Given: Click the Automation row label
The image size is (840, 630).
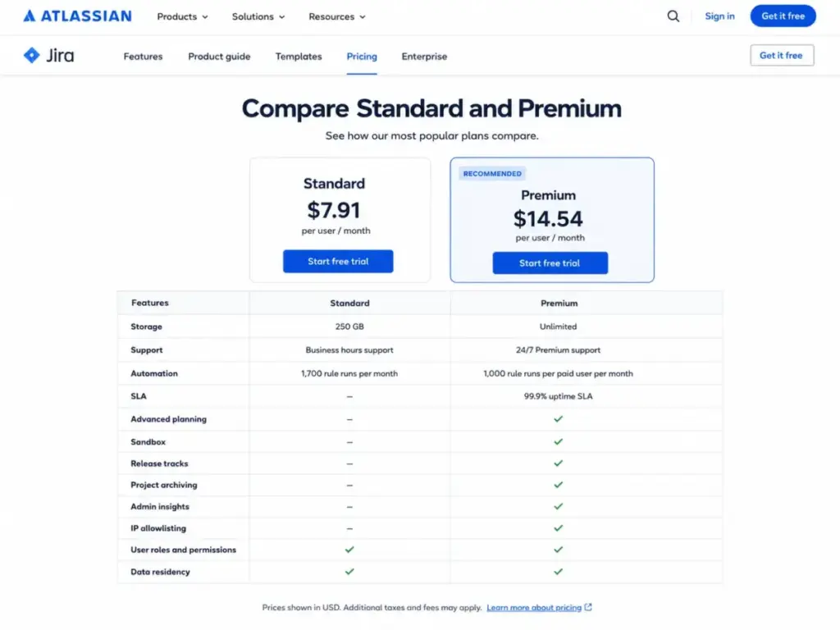Looking at the screenshot, I should click(x=153, y=373).
